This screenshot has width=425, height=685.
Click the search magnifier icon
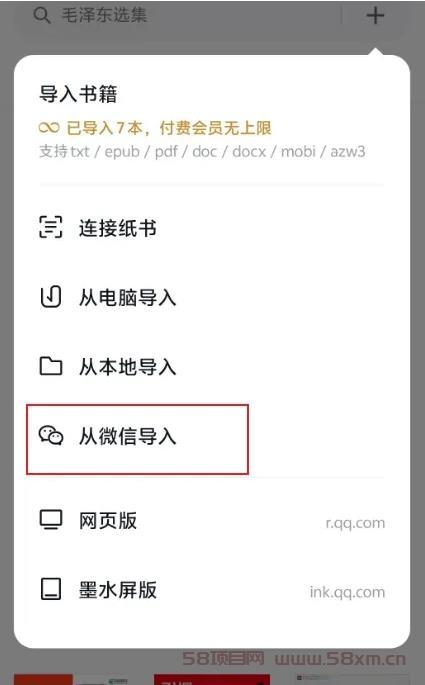(x=42, y=15)
